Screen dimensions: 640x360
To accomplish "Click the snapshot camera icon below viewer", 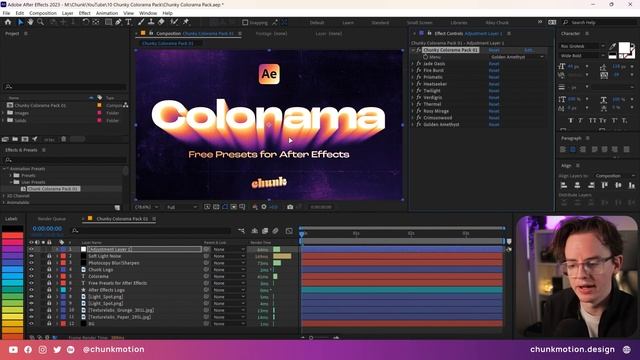I will pos(290,207).
